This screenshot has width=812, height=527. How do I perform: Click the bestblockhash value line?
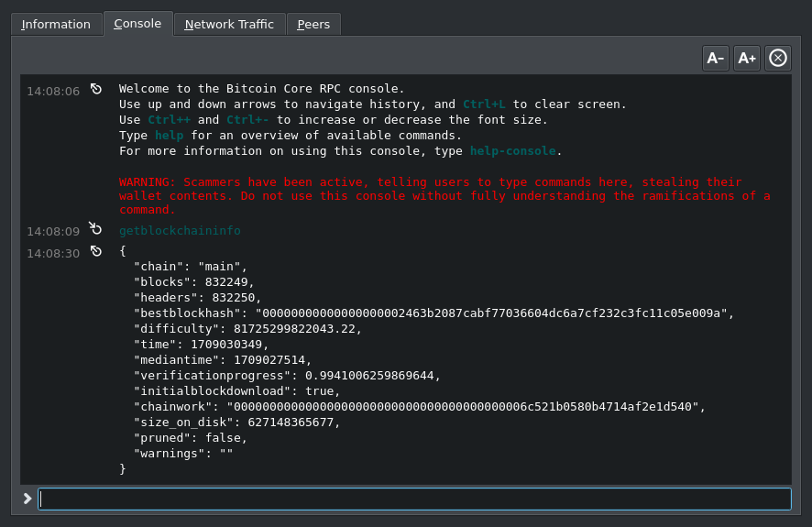pyautogui.click(x=434, y=313)
